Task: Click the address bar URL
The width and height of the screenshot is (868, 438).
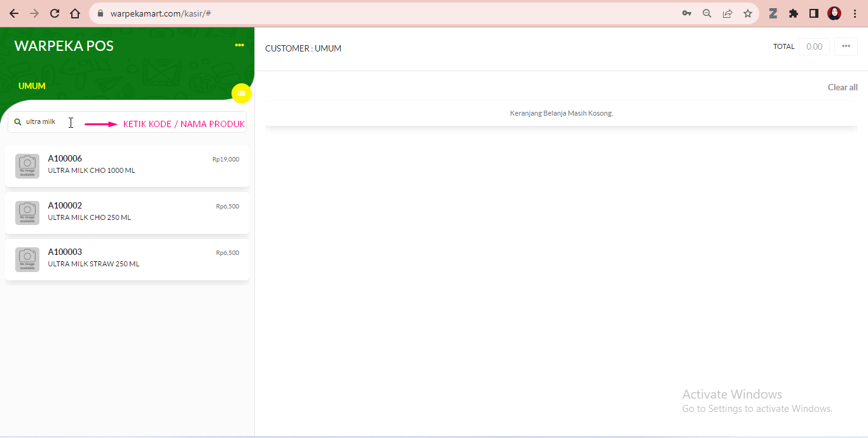Action: click(160, 13)
